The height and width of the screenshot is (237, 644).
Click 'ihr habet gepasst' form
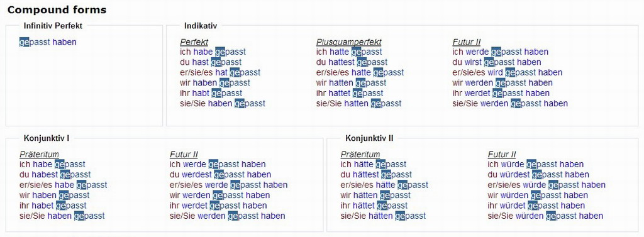53,206
